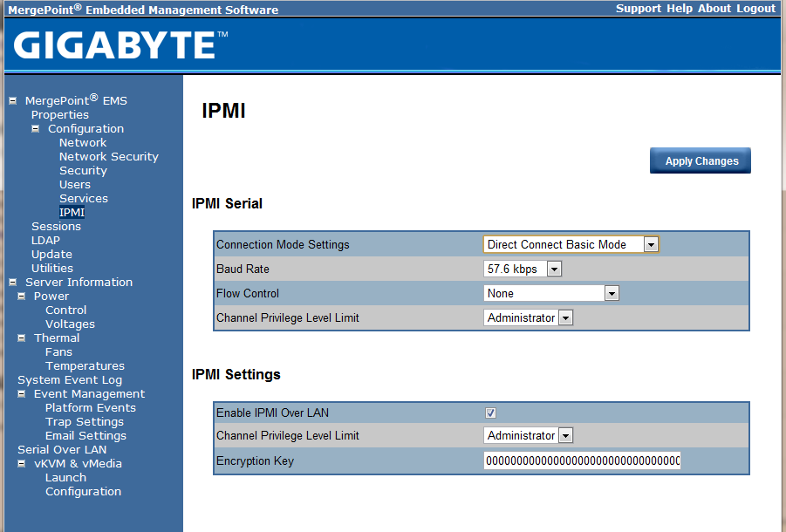The width and height of the screenshot is (786, 532).
Task: Collapse the Event Management tree node
Action: point(22,394)
